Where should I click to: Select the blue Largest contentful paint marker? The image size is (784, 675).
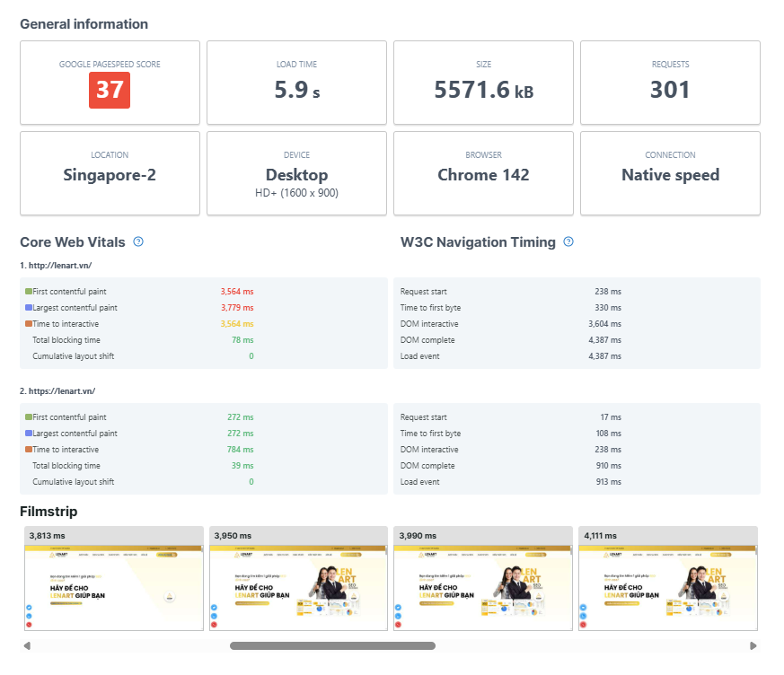29,307
